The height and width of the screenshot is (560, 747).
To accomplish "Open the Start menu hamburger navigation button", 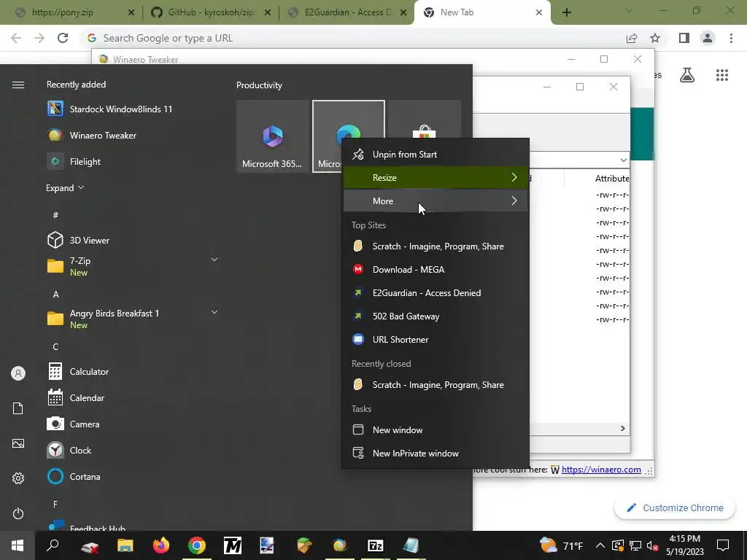I will click(18, 85).
